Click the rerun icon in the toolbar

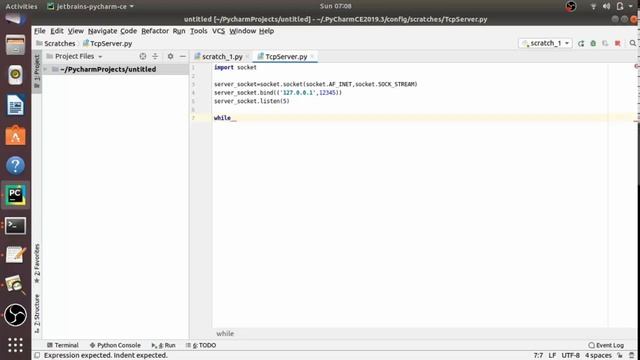point(581,43)
